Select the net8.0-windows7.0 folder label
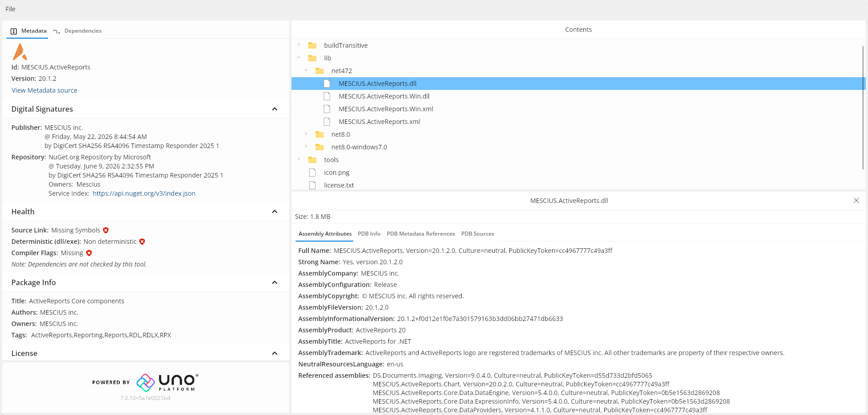 point(359,147)
